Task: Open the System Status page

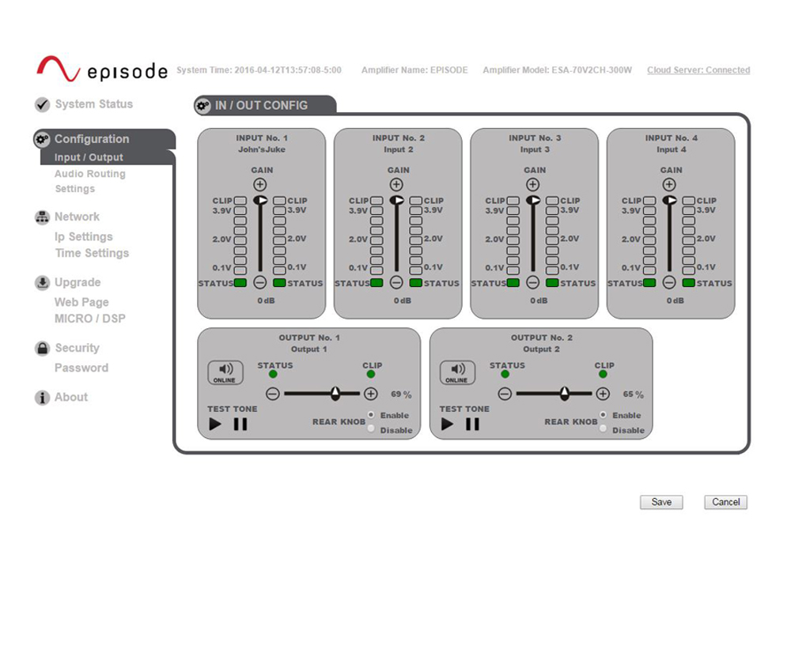Action: [x=93, y=104]
